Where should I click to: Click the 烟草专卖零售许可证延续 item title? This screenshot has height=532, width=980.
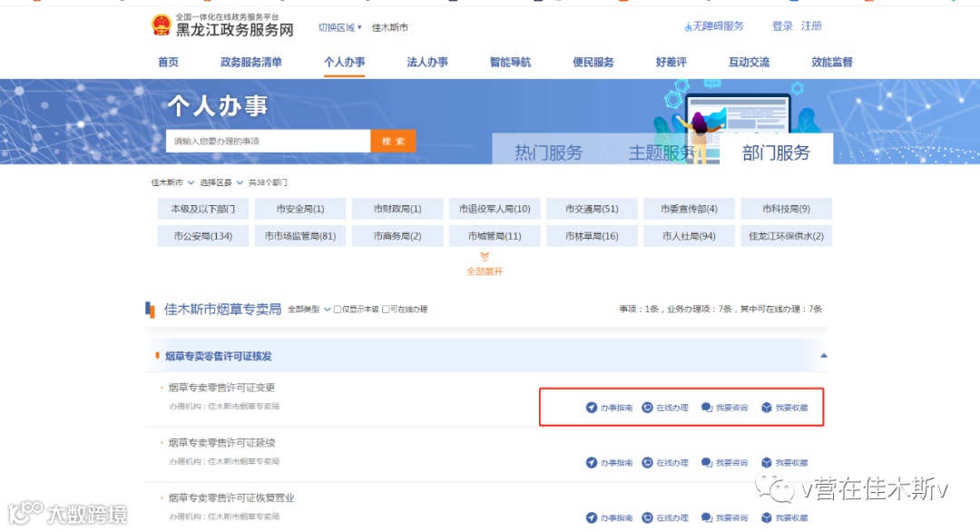(x=222, y=443)
